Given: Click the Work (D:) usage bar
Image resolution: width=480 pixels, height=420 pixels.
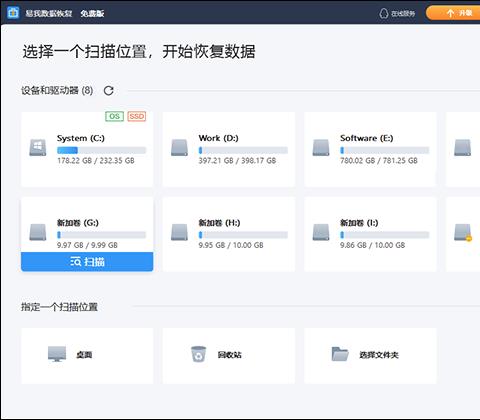Looking at the screenshot, I should point(243,150).
